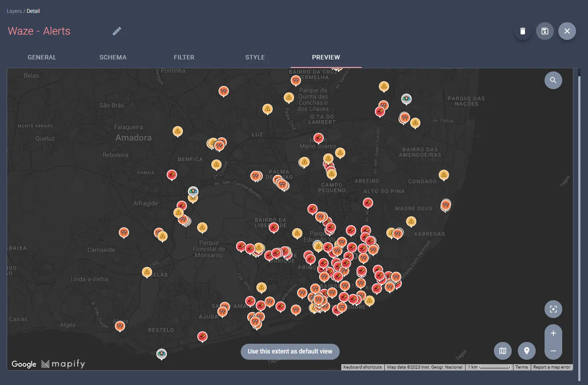Switch to the SCHEMA tab
Image resolution: width=588 pixels, height=385 pixels.
click(113, 57)
